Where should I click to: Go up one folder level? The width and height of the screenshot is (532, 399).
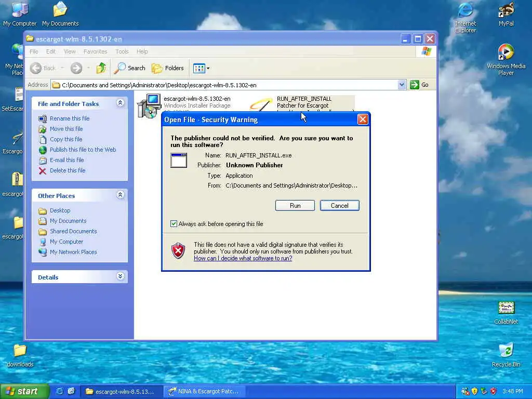101,68
